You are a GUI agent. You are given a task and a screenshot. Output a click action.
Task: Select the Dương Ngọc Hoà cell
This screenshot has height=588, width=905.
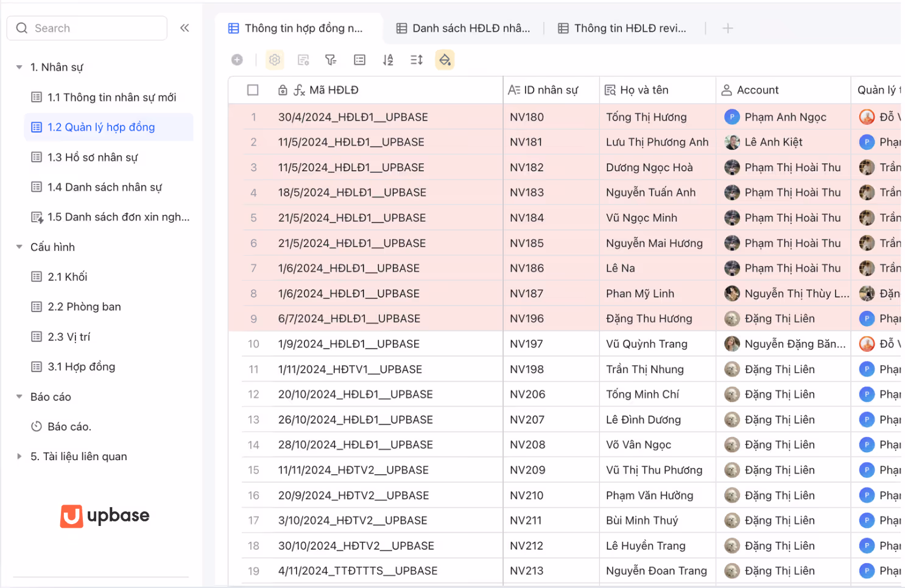pyautogui.click(x=658, y=167)
